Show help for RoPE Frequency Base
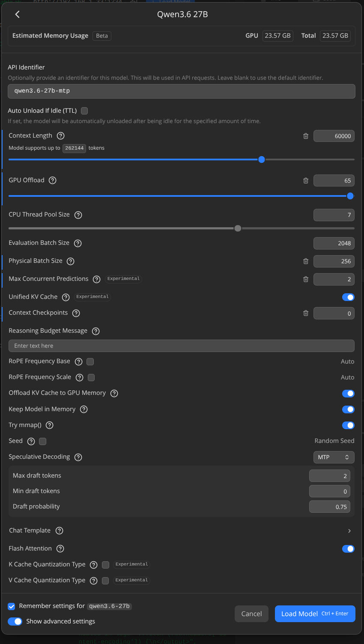 (x=78, y=361)
